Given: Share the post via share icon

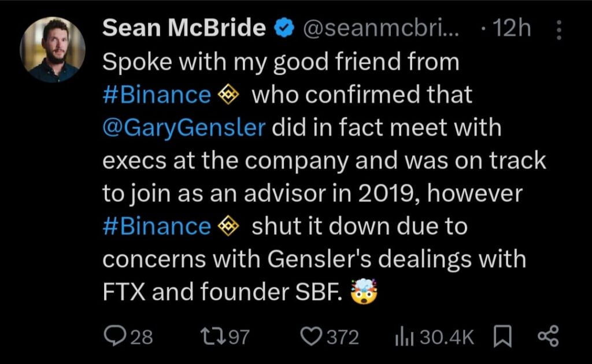Looking at the screenshot, I should tap(548, 336).
